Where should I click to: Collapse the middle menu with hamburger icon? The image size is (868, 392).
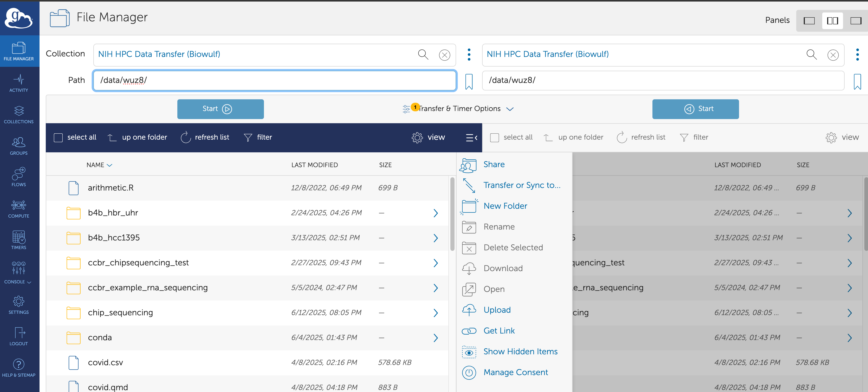[471, 138]
